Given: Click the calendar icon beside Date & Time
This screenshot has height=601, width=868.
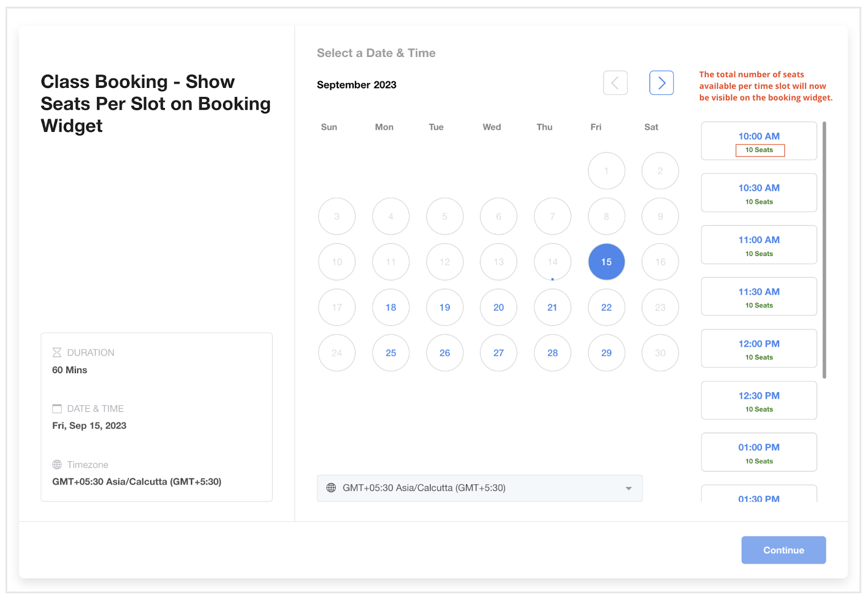Looking at the screenshot, I should (x=56, y=408).
